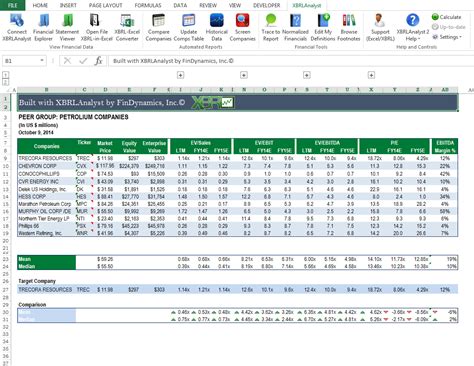Click the Companies table header
474x366 pixels.
coord(46,146)
